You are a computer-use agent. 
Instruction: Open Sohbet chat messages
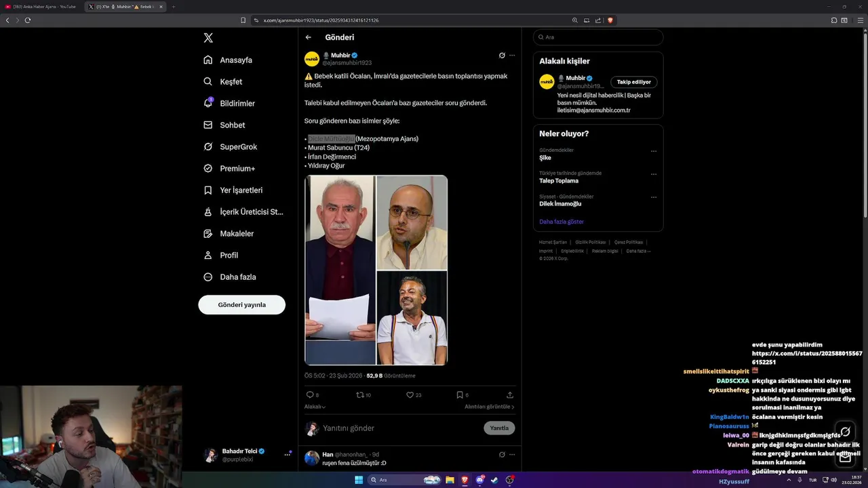224,125
